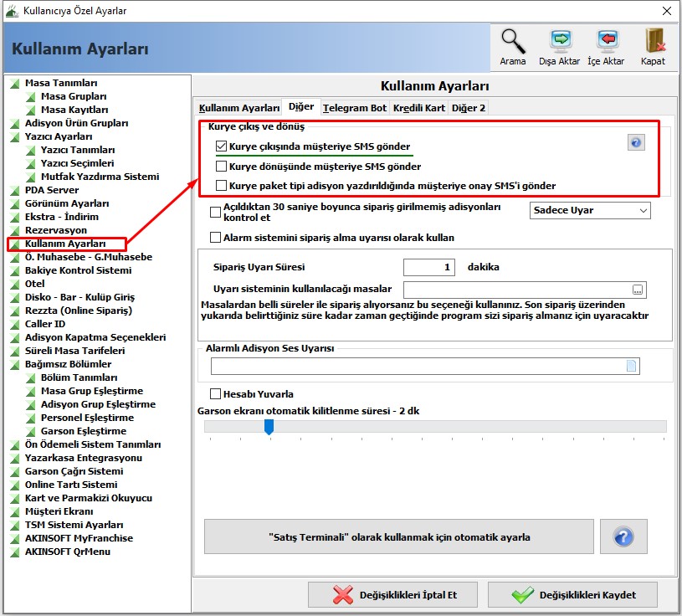
Task: Click the icon beside Bağımsız Bölümler
Action: click(15, 364)
